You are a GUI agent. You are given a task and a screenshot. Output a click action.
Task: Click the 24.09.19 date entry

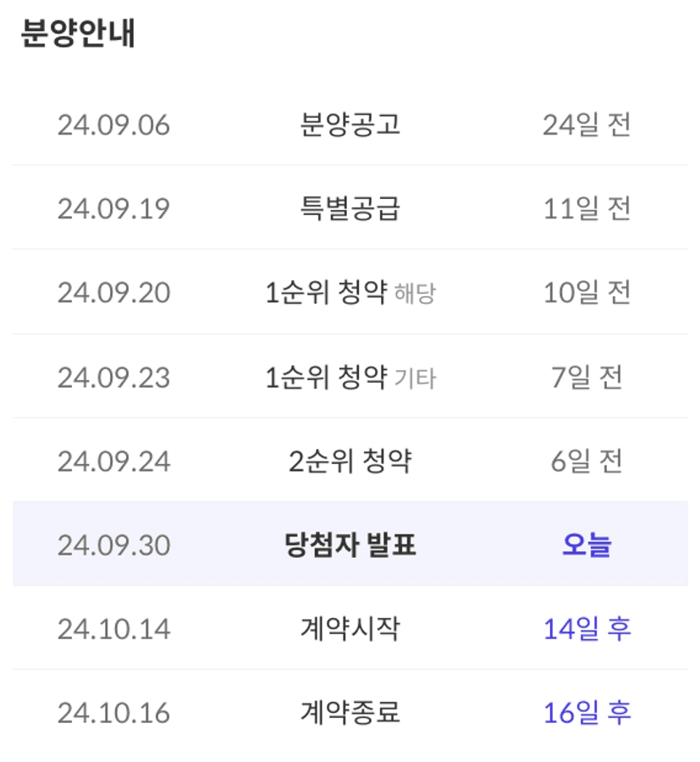(113, 209)
